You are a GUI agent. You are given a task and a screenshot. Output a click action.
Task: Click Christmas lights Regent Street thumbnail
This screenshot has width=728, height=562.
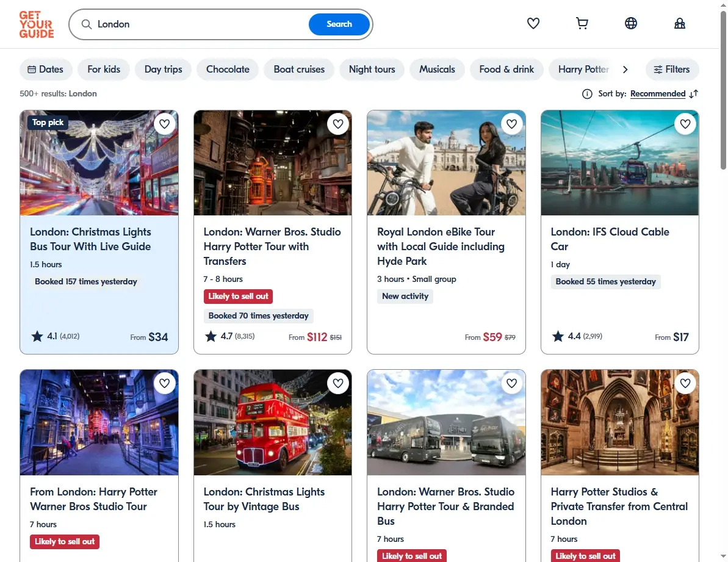click(x=99, y=163)
